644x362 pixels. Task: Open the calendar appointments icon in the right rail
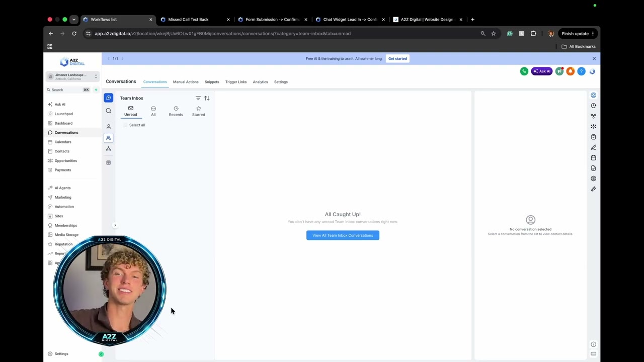coord(593,158)
